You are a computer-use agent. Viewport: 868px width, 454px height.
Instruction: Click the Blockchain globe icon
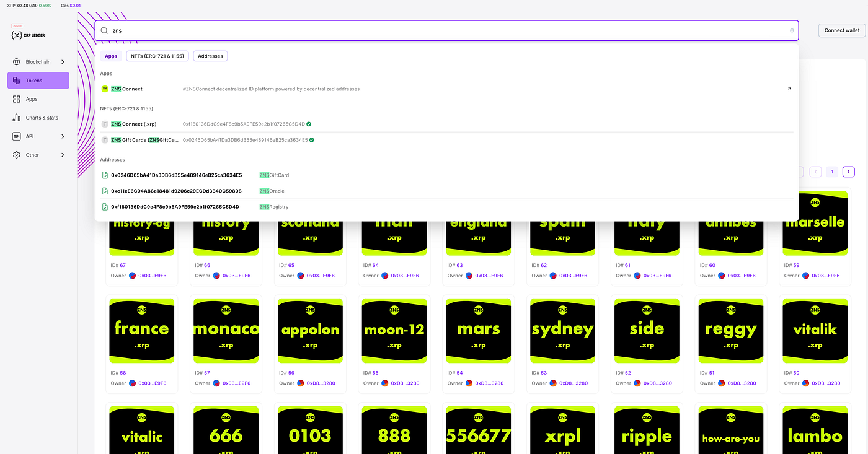(17, 62)
